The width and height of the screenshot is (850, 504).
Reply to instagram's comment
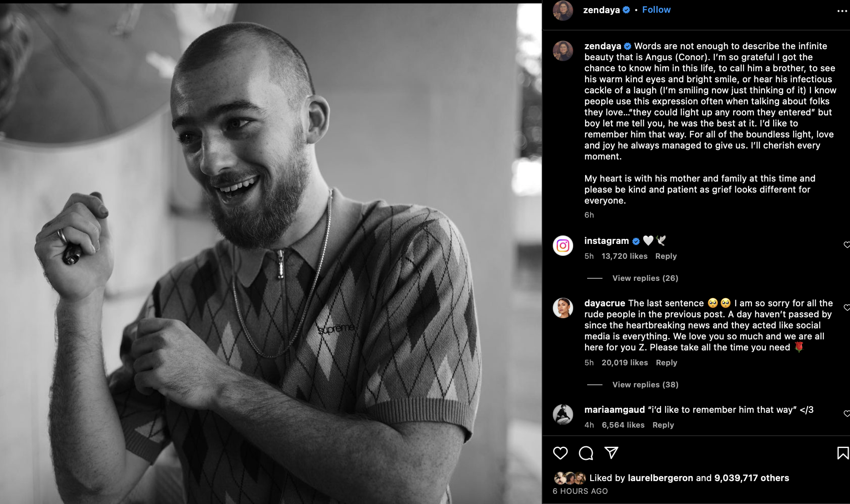pos(666,256)
